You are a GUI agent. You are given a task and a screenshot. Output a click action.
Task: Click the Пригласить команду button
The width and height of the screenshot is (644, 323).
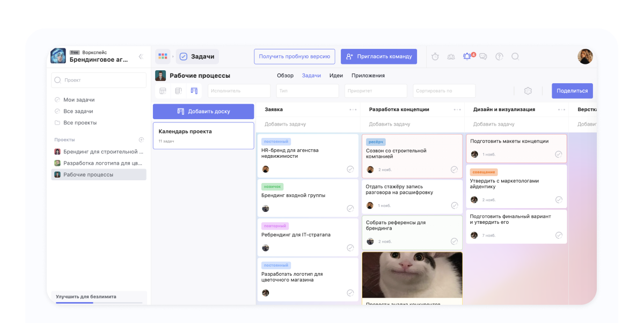tap(379, 56)
